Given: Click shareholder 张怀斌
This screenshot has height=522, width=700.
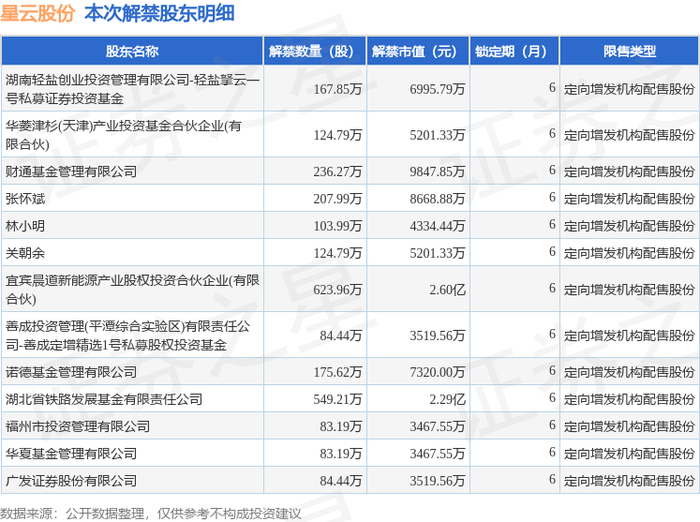Looking at the screenshot, I should click(25, 199).
